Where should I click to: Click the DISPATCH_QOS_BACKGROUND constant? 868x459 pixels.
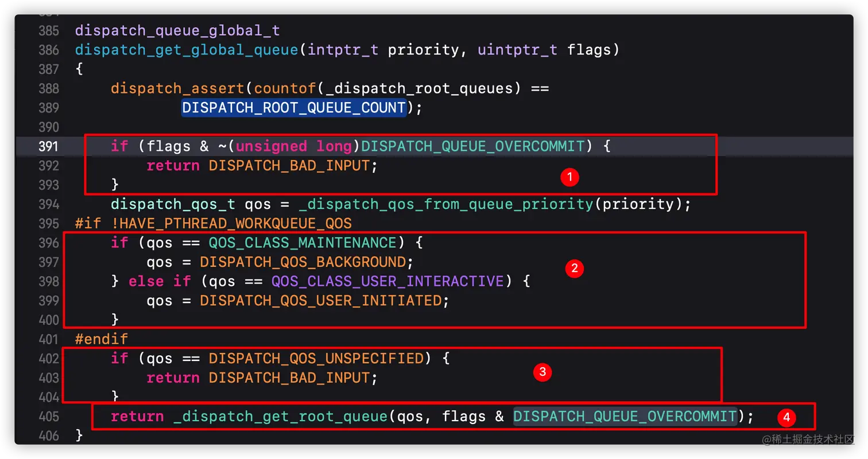[303, 262]
